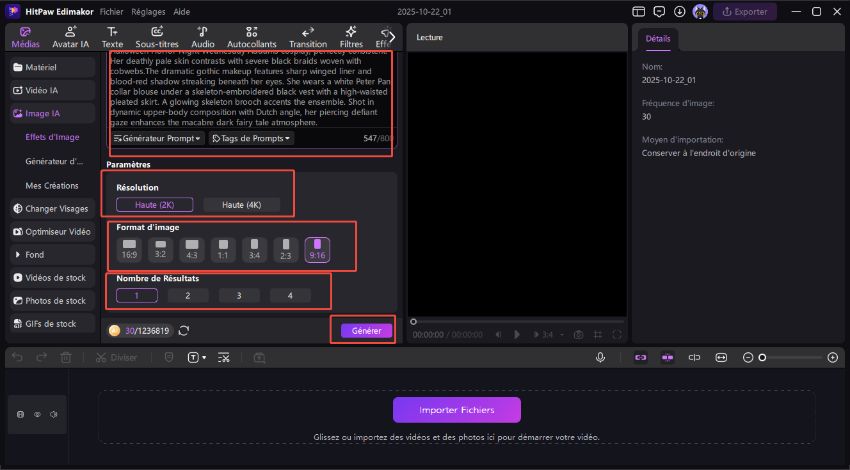Set number of results to 3

pyautogui.click(x=238, y=295)
